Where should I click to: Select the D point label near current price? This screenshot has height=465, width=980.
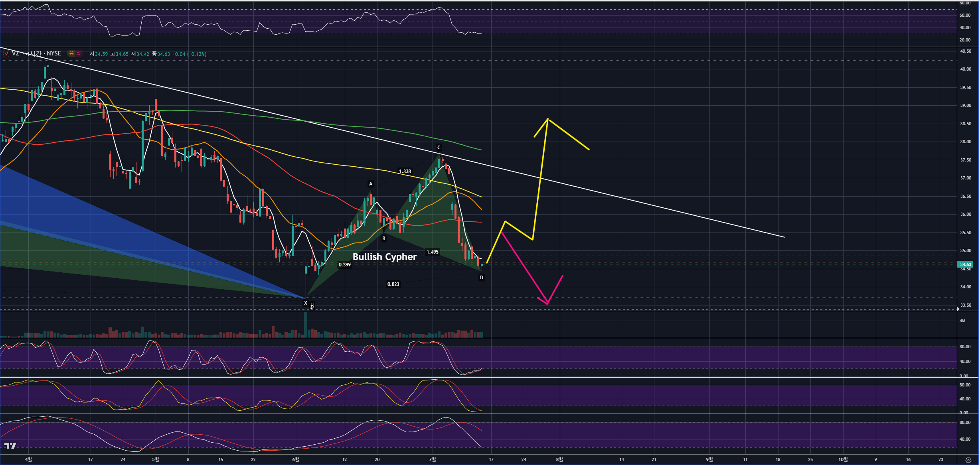click(482, 278)
